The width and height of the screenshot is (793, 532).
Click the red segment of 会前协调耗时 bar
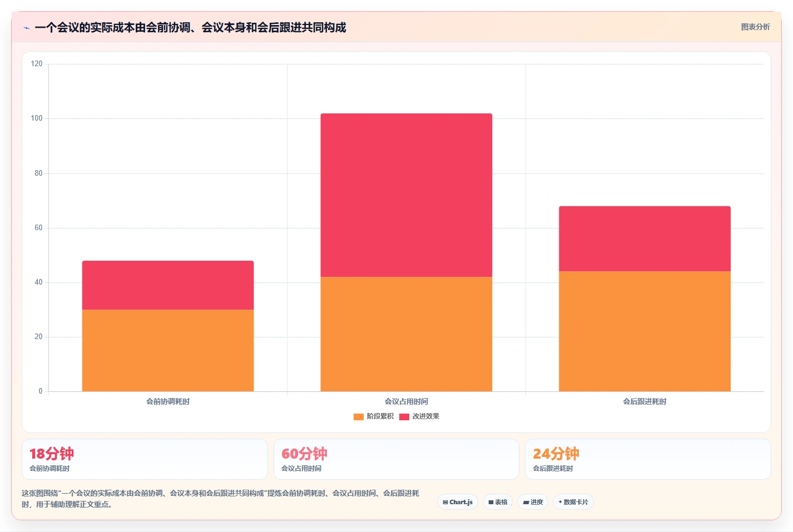coord(168,285)
